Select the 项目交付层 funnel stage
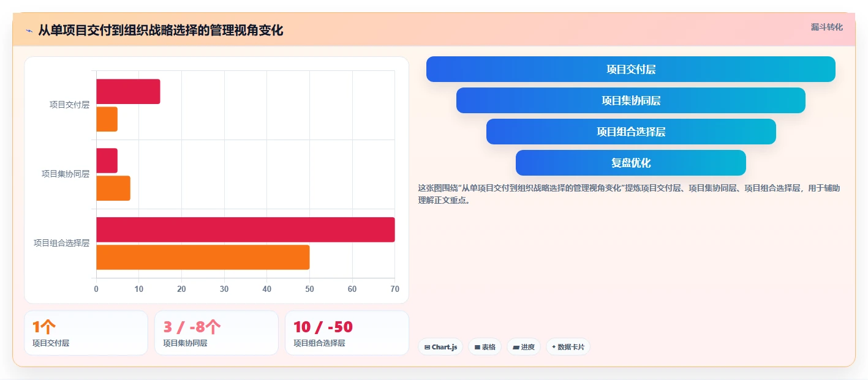 tap(631, 69)
